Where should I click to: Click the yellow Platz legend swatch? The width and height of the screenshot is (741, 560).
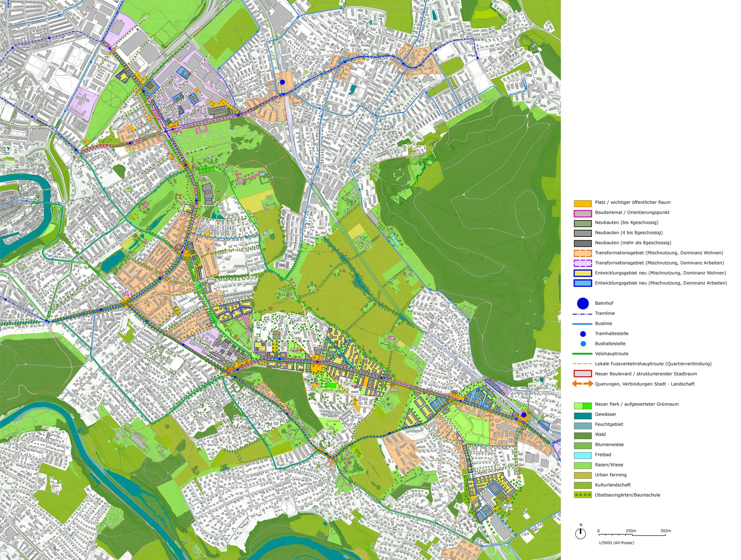[582, 203]
